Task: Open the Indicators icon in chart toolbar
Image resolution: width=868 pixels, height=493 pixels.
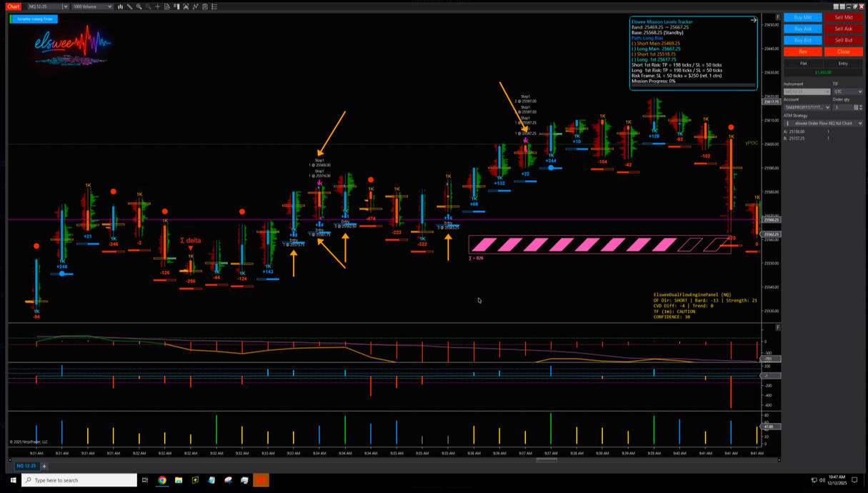Action: coord(195,6)
